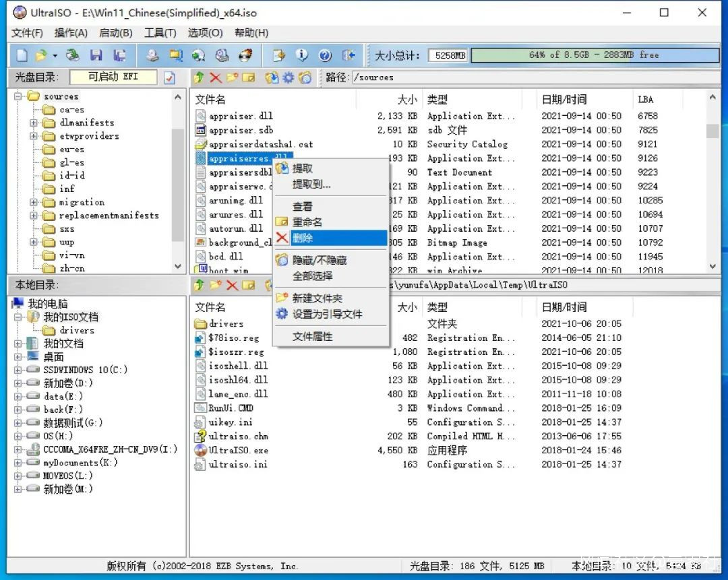Click the 可启动 EFI boot type field
This screenshot has width=728, height=580.
[113, 77]
